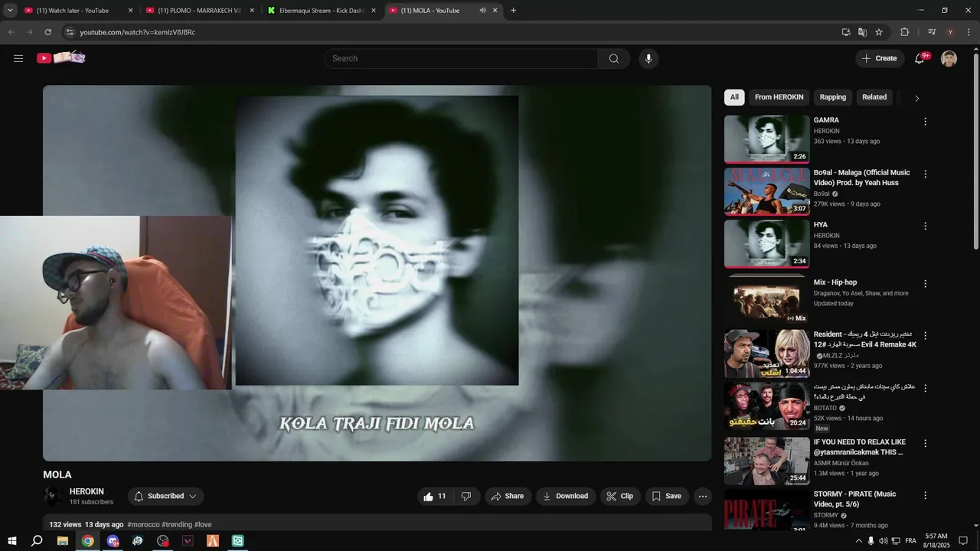Screen dimensions: 980x551
Task: Open options menu for Bo9al Malaga video
Action: coord(925,174)
